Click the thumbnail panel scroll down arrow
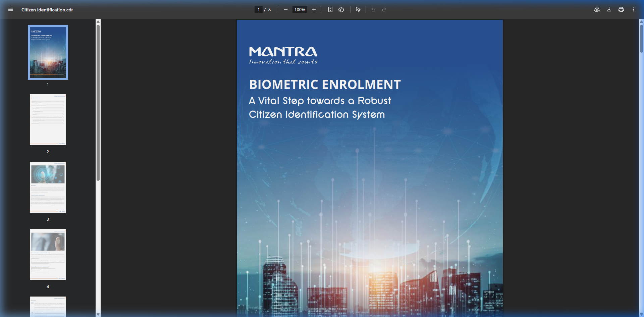Image resolution: width=644 pixels, height=317 pixels. (98, 314)
